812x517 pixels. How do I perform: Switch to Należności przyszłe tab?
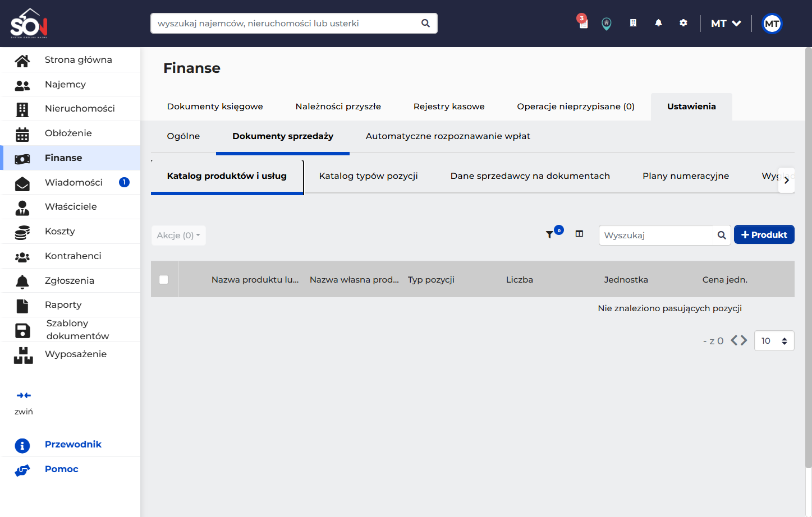tap(338, 107)
